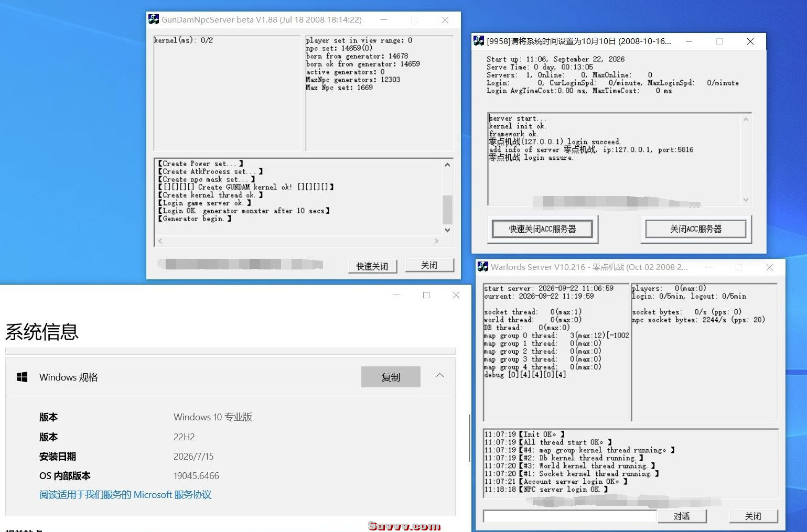Minimize the 系统信息 settings window
Viewport: 807px width, 532px height.
point(396,295)
